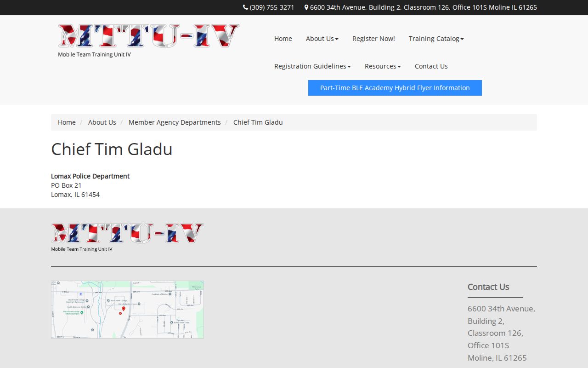
Task: Click the map pin icon in top bar
Action: (x=306, y=7)
